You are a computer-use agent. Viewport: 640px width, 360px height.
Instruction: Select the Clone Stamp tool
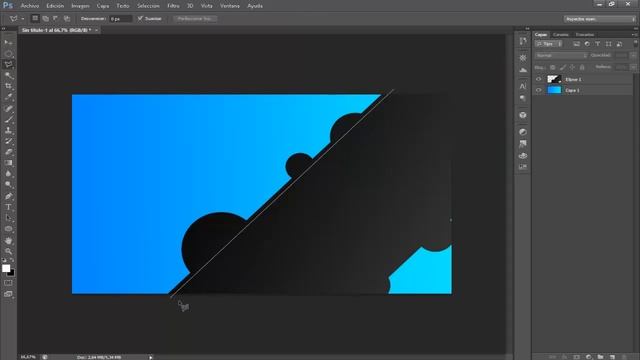[8, 130]
